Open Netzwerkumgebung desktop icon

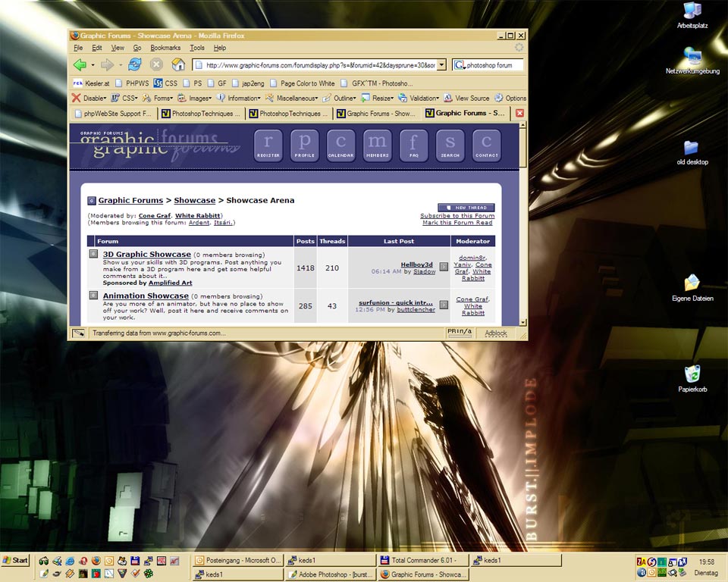tap(692, 61)
